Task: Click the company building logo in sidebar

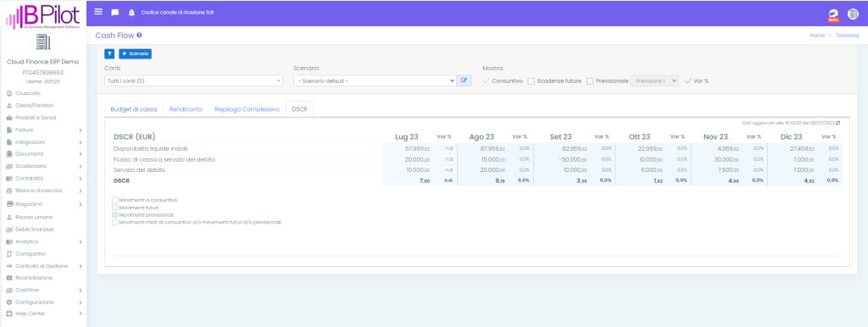Action: pos(43,42)
